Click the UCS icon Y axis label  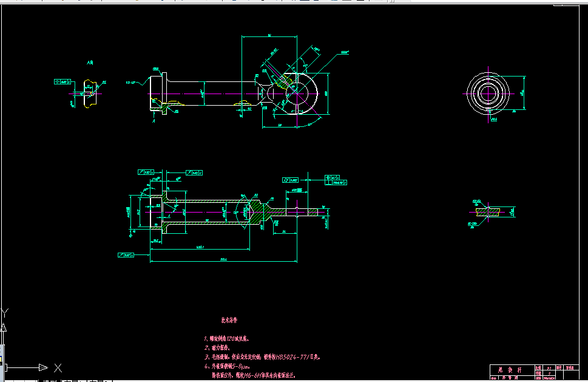pos(5,313)
